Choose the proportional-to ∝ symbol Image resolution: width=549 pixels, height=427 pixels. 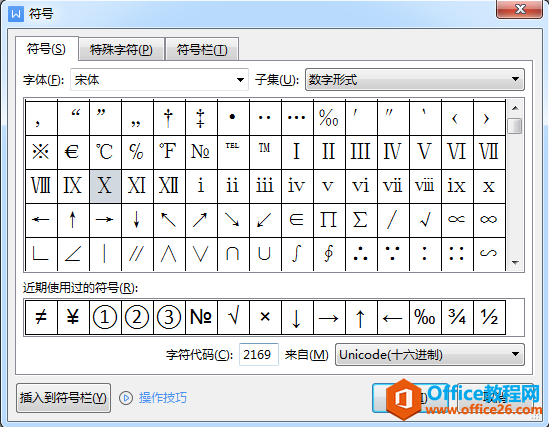point(457,220)
